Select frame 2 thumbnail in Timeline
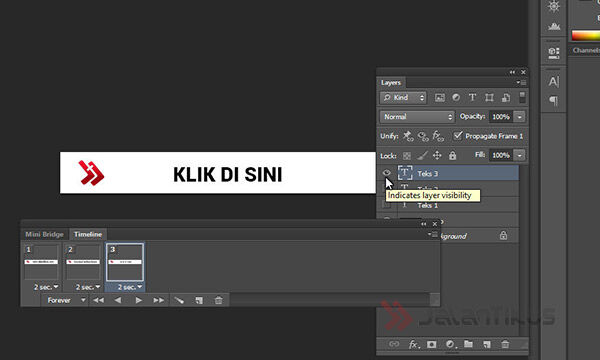 (x=83, y=262)
